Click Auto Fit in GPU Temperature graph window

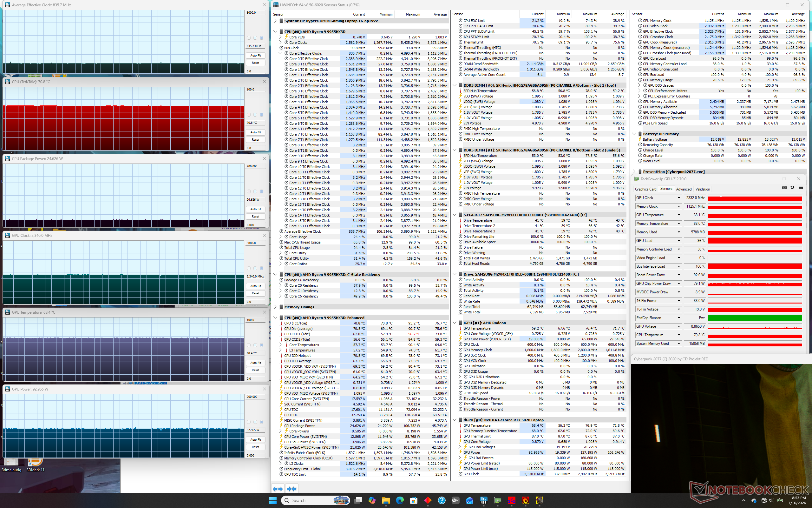(255, 363)
